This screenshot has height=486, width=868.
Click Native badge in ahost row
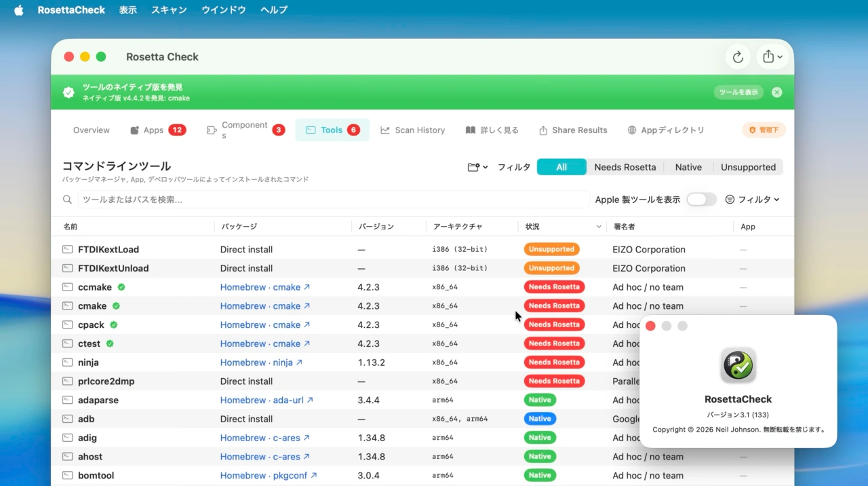tap(540, 457)
